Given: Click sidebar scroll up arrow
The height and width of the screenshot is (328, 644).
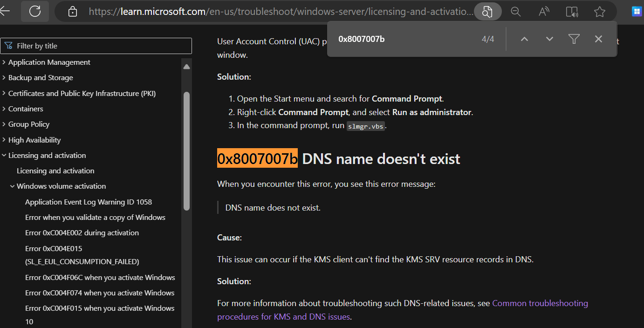Looking at the screenshot, I should tap(186, 67).
